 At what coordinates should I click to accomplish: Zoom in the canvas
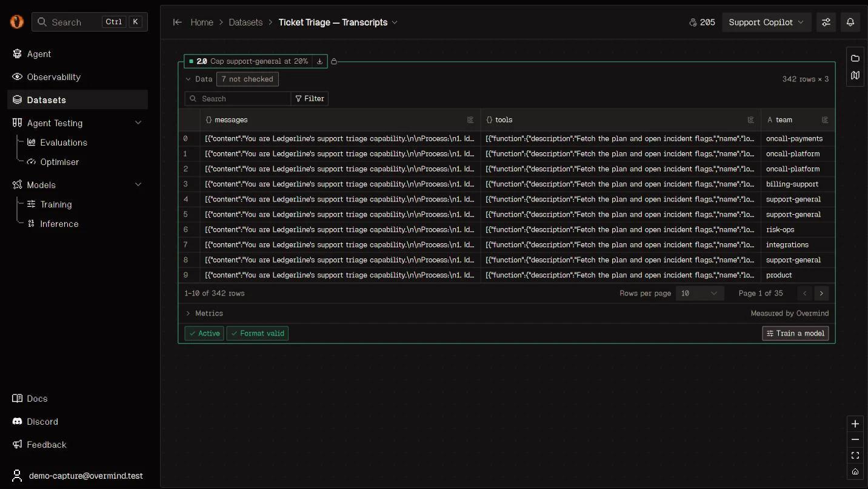(855, 424)
